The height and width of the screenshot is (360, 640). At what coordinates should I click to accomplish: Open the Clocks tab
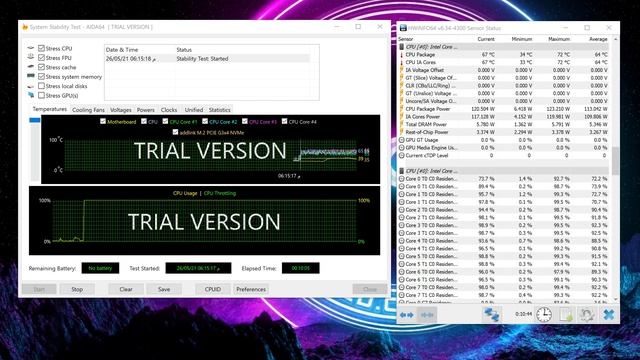coord(169,110)
